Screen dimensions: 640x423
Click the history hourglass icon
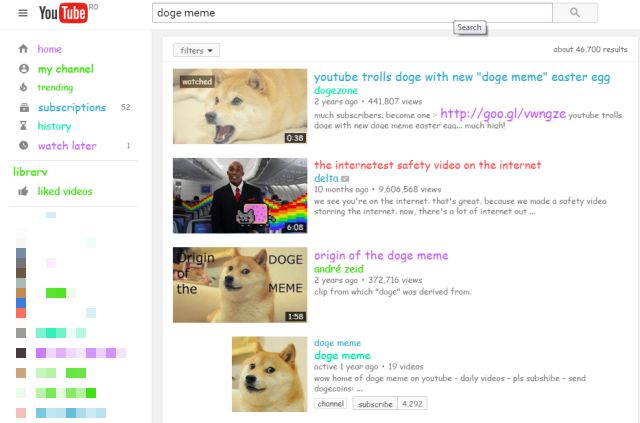point(23,126)
